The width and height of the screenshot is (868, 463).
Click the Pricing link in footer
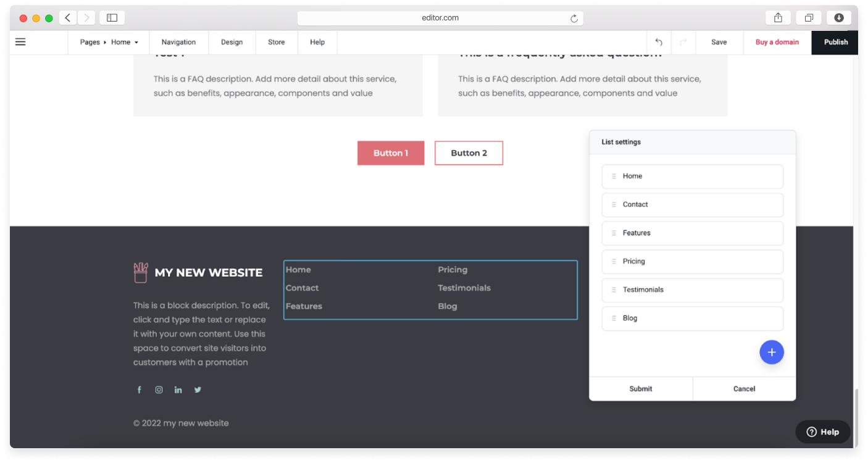tap(453, 270)
